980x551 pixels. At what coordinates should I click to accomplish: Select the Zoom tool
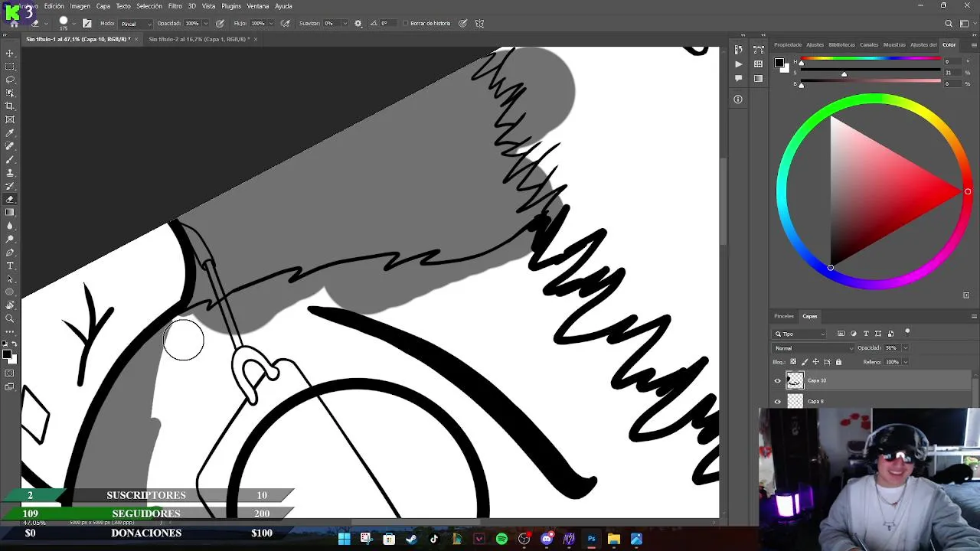click(10, 318)
